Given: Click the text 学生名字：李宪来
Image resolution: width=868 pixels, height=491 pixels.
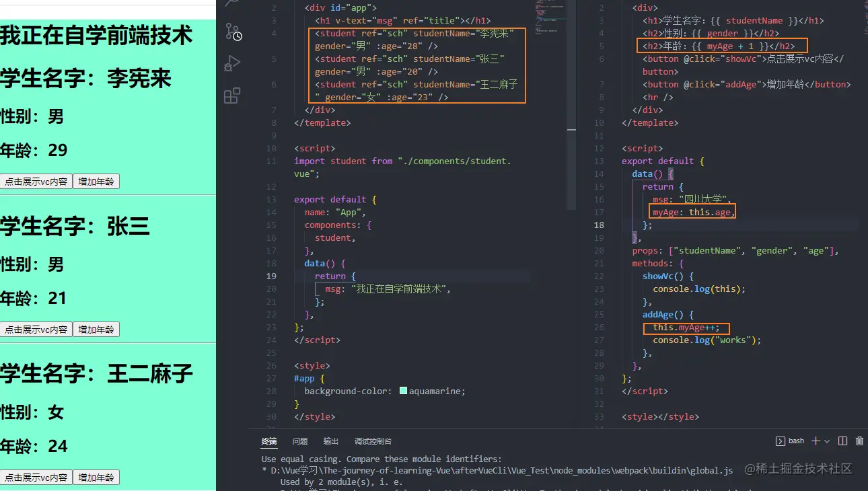Looking at the screenshot, I should 85,79.
